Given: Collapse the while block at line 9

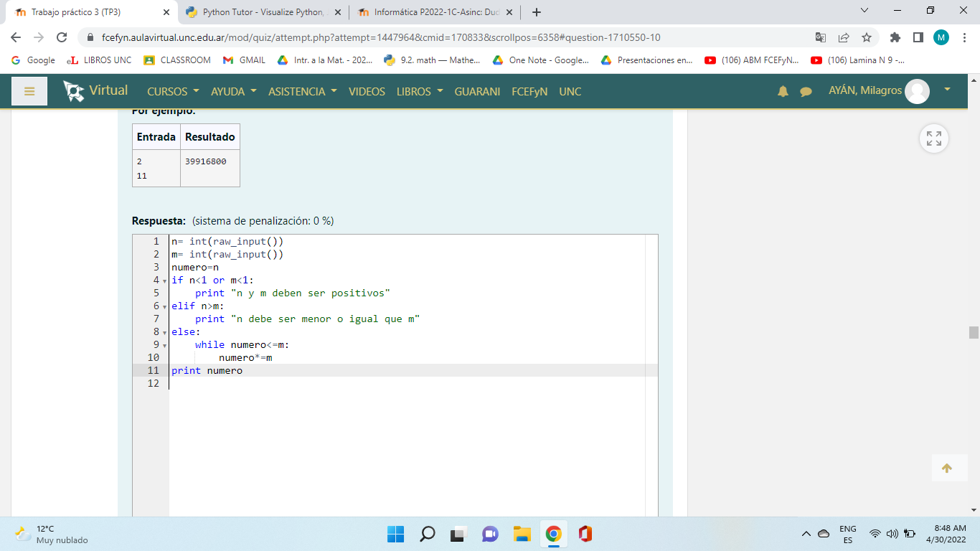Looking at the screenshot, I should tap(165, 345).
